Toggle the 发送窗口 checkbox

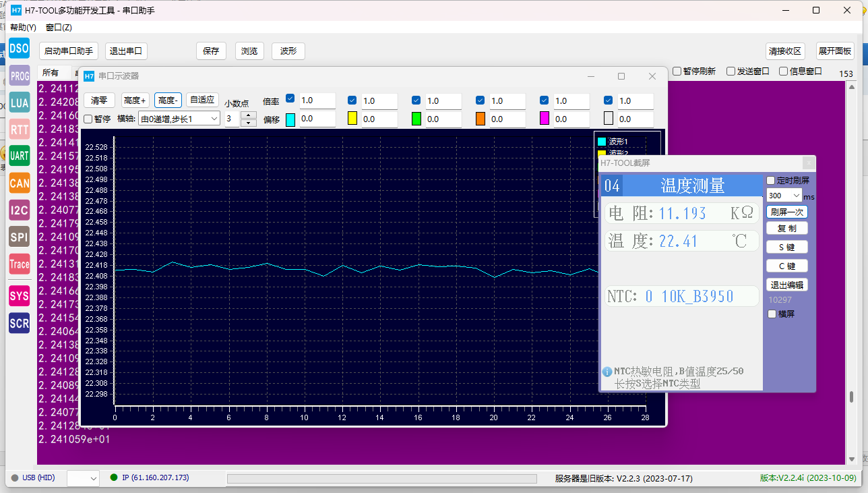click(x=731, y=71)
